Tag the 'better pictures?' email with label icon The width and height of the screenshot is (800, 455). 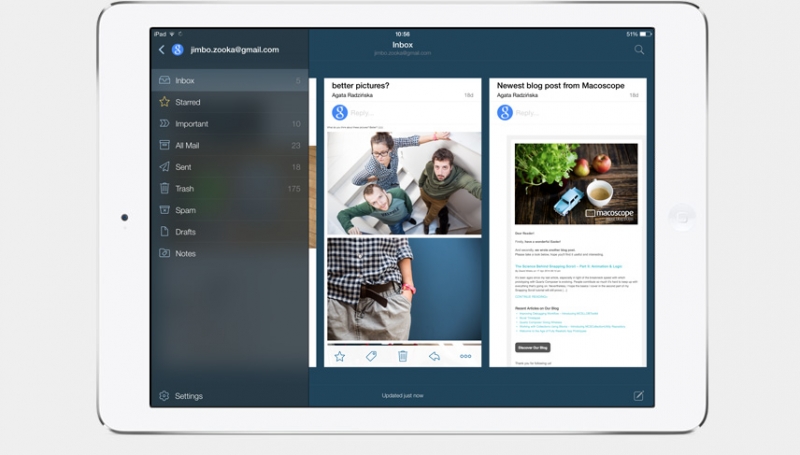pos(371,356)
